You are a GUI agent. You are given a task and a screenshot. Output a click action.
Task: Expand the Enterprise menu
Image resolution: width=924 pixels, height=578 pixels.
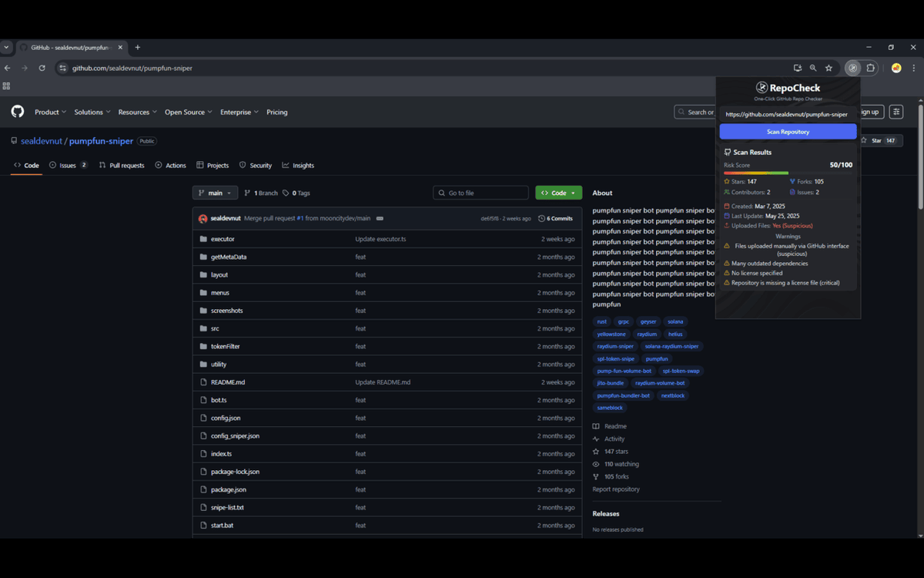coord(239,112)
